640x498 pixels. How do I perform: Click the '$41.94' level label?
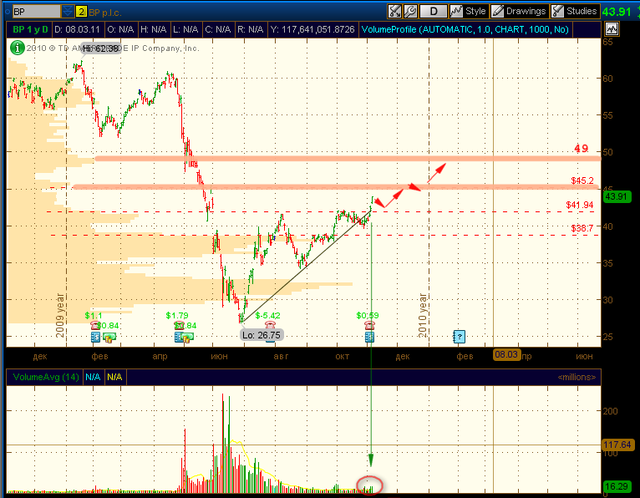click(x=580, y=205)
